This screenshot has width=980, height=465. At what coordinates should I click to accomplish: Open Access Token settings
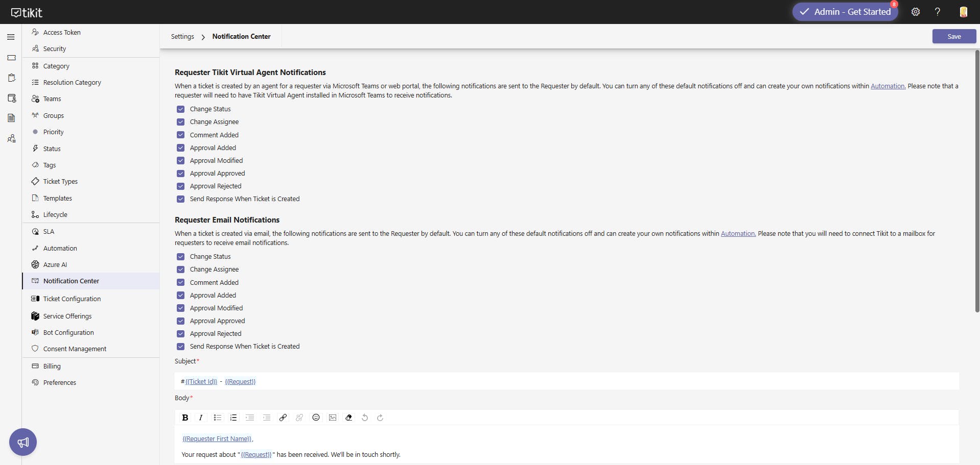[x=62, y=32]
